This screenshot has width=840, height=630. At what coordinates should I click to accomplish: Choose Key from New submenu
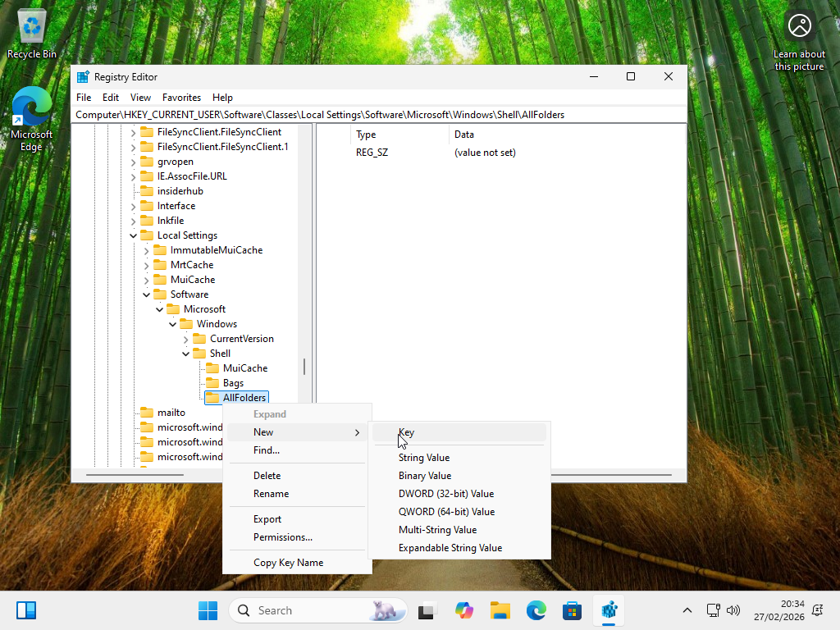pyautogui.click(x=459, y=432)
